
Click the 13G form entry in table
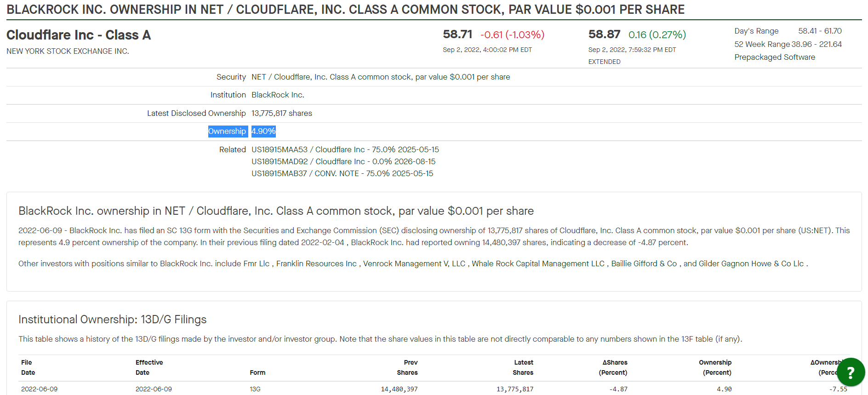[255, 389]
